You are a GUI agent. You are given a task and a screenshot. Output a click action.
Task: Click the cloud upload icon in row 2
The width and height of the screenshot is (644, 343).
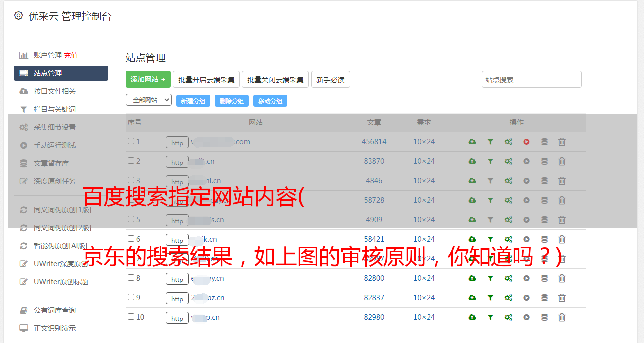472,161
